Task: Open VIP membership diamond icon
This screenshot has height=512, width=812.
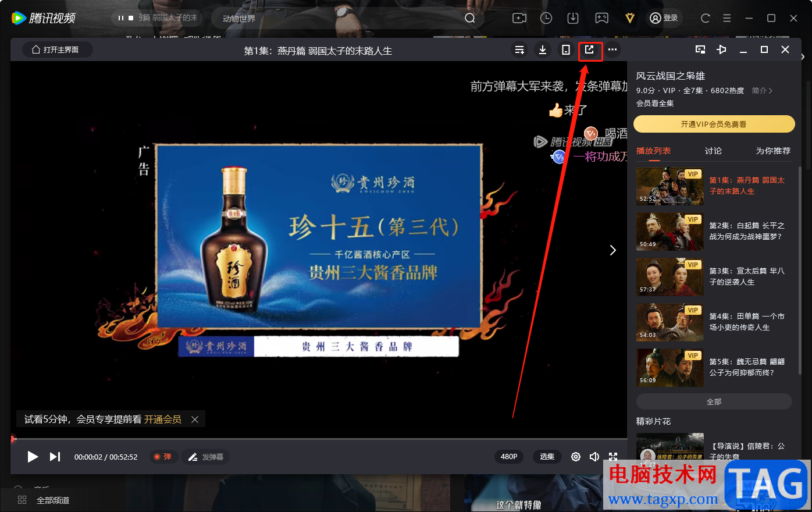Action: (x=630, y=18)
